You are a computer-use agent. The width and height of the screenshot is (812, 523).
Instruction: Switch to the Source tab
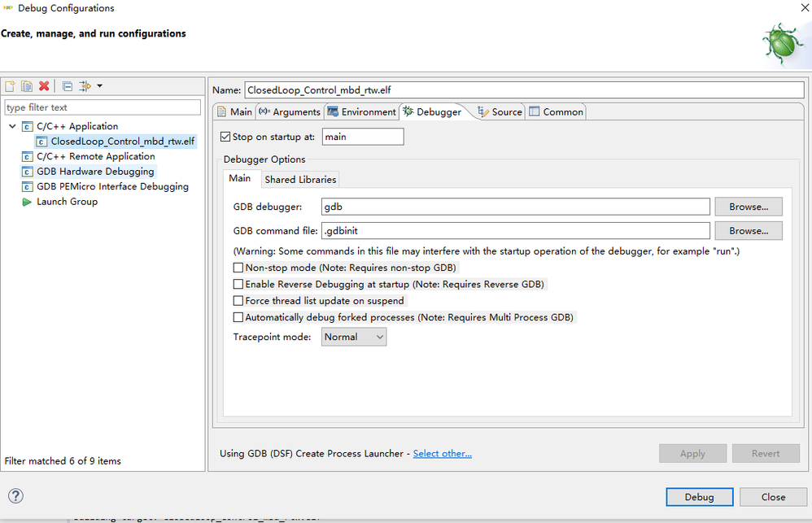(x=500, y=112)
